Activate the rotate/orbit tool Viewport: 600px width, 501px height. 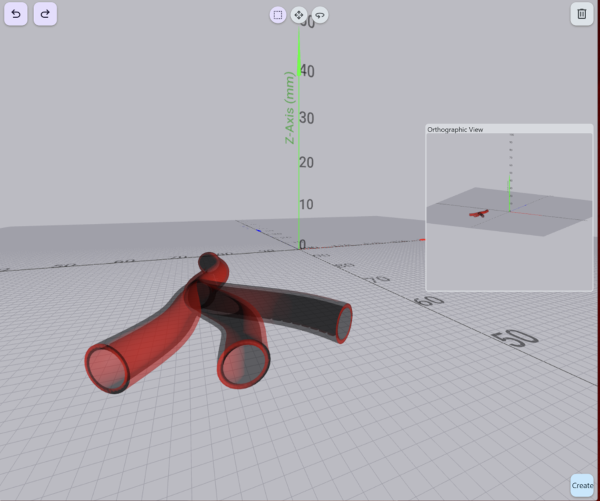coord(320,15)
